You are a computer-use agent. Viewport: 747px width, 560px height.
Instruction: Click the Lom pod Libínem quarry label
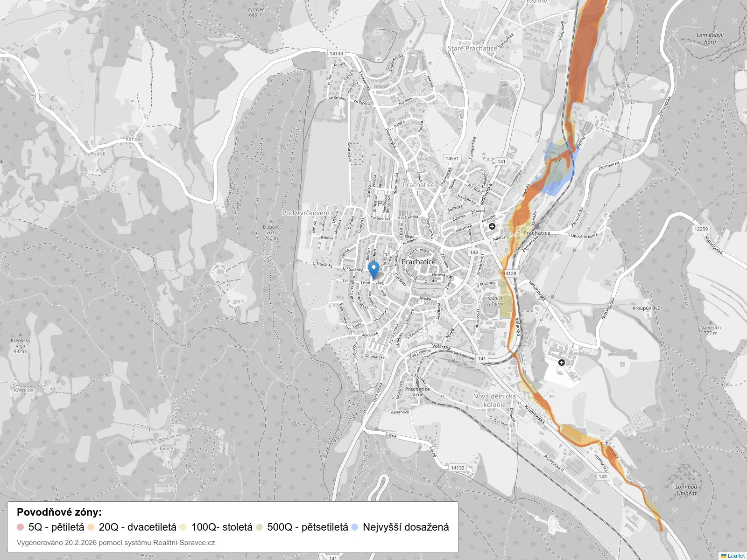(x=686, y=490)
